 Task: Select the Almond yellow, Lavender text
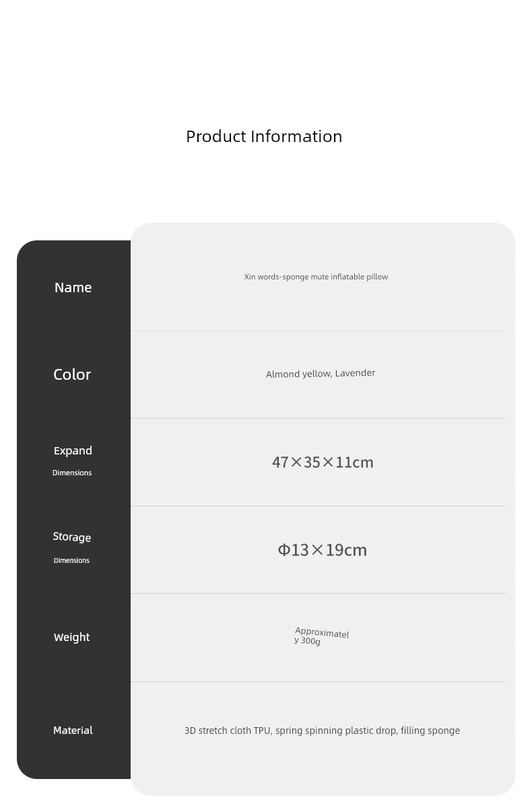(321, 373)
